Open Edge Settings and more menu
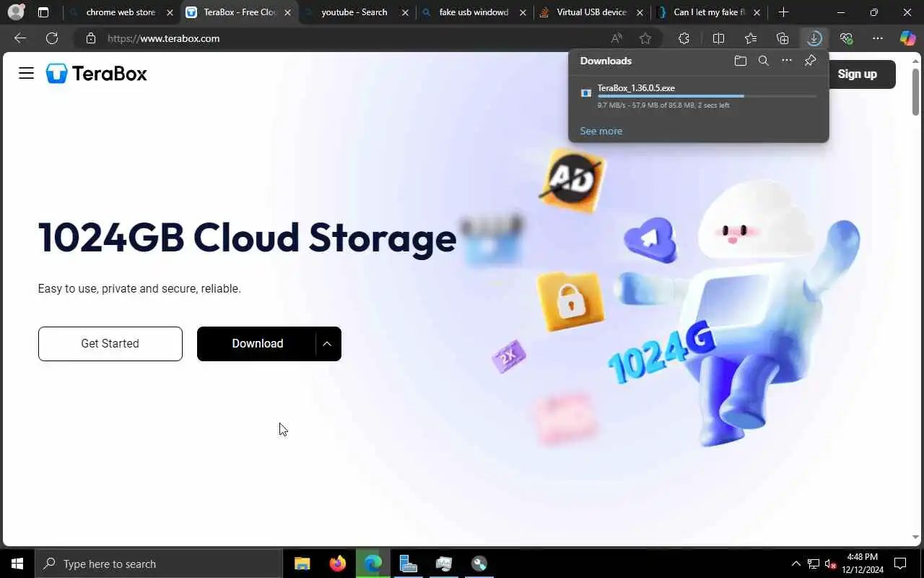 [878, 38]
